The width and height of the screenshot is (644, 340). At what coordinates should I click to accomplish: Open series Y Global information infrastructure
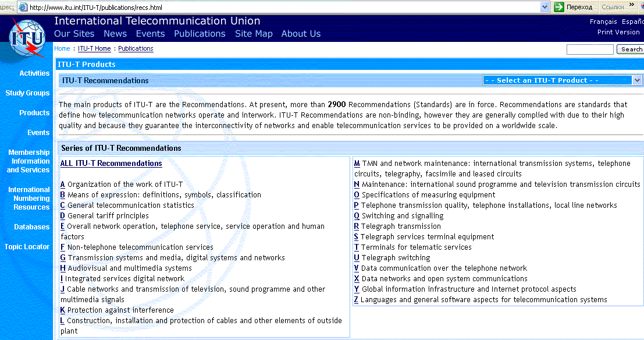[x=357, y=289]
